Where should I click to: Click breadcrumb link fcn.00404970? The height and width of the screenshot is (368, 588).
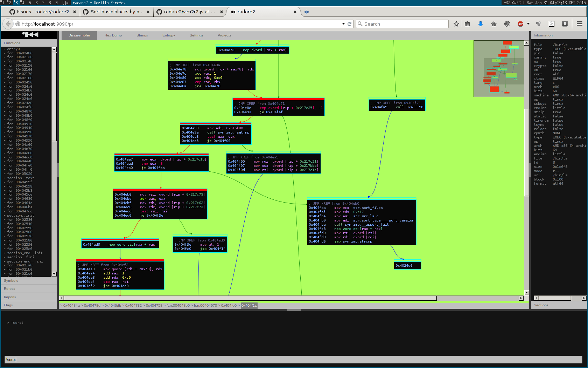pos(205,306)
